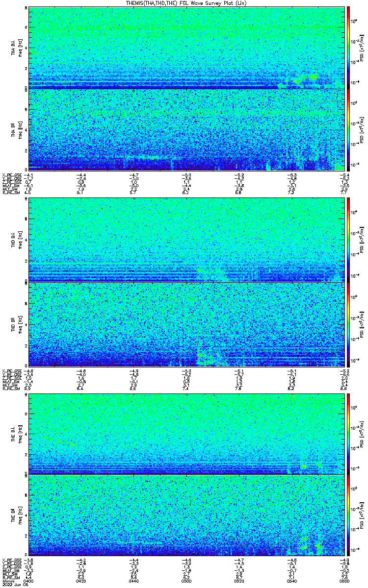Click the colorbar beside THE B-perpendicular panel
Image resolution: width=368 pixels, height=588 pixels.
click(348, 434)
